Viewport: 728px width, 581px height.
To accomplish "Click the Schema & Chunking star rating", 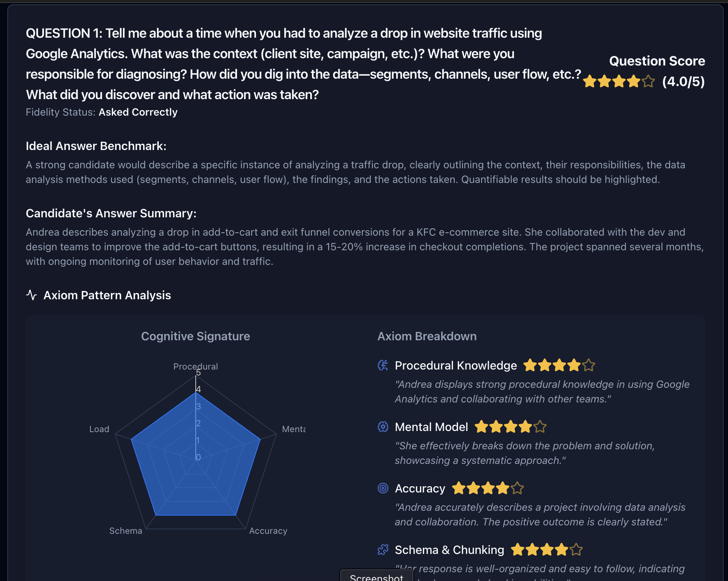I will tap(547, 550).
